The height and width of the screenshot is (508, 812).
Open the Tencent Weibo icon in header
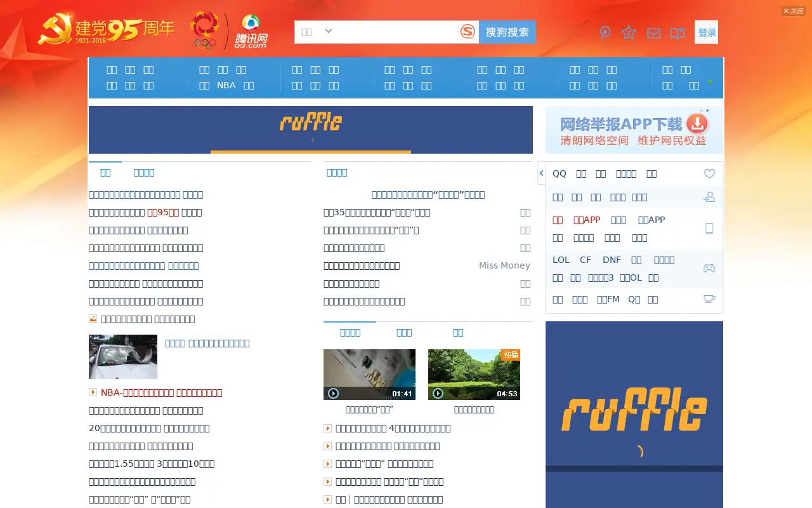click(605, 32)
